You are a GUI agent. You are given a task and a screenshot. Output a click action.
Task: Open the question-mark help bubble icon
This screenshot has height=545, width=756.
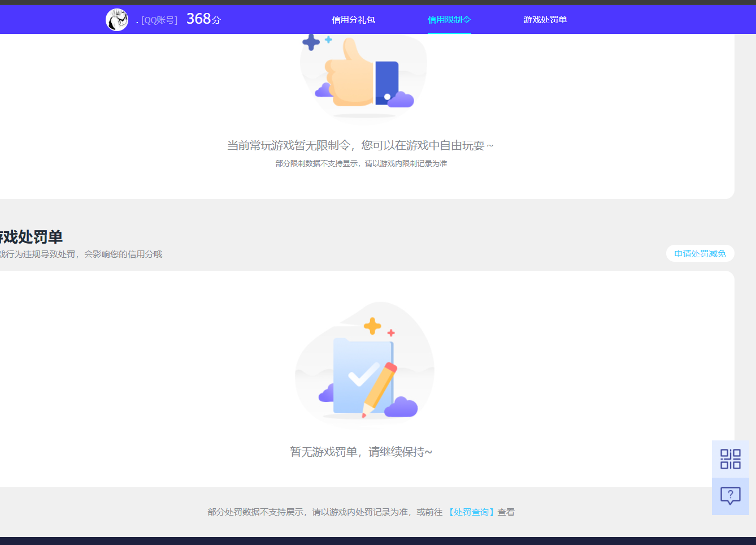coord(730,496)
